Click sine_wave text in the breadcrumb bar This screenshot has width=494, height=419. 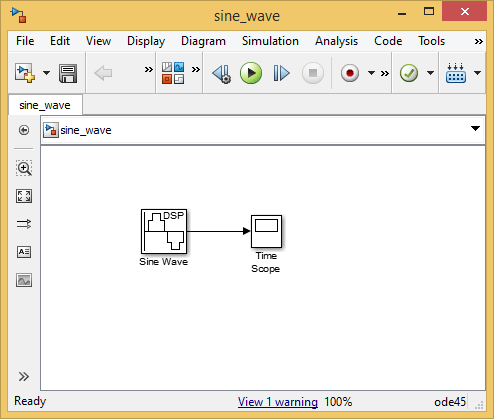(86, 130)
